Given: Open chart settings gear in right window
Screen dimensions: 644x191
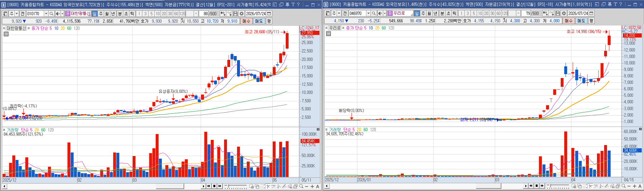Looking at the screenshot, I should pyautogui.click(x=564, y=13).
